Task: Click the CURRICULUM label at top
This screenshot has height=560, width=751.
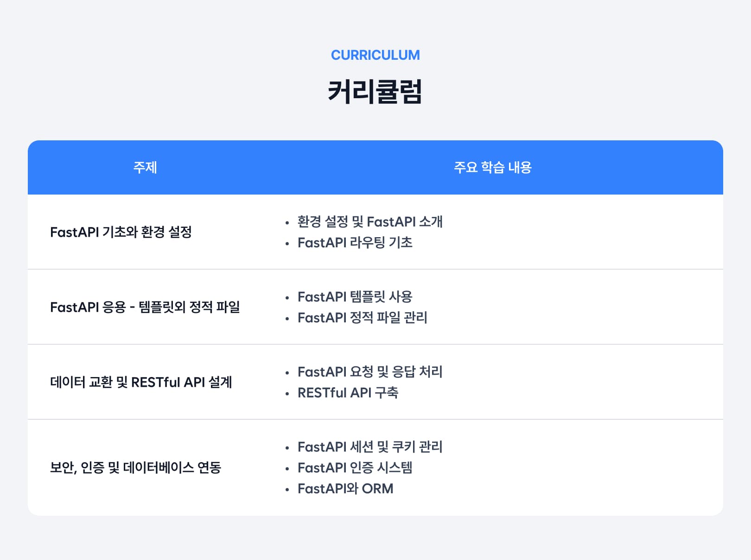Action: pos(375,55)
